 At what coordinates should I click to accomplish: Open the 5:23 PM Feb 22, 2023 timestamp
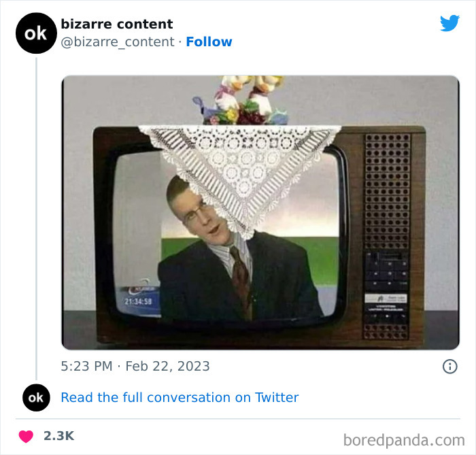tap(135, 366)
